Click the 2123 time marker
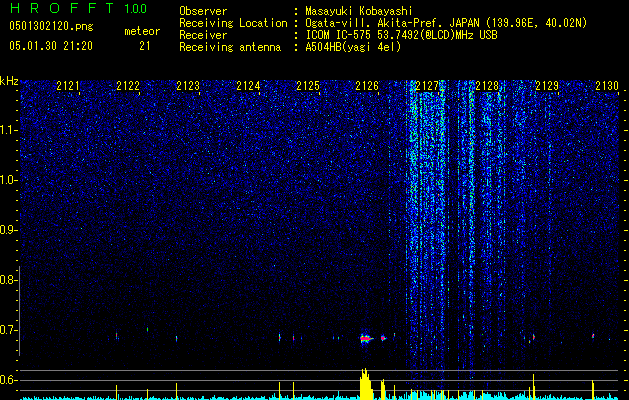 (x=188, y=86)
